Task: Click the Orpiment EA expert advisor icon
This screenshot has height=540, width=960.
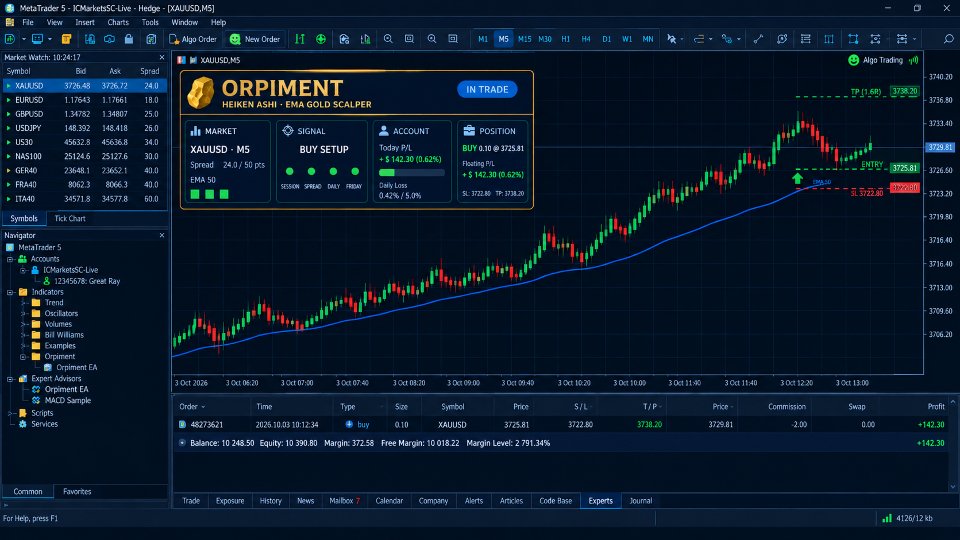Action: tap(36, 389)
